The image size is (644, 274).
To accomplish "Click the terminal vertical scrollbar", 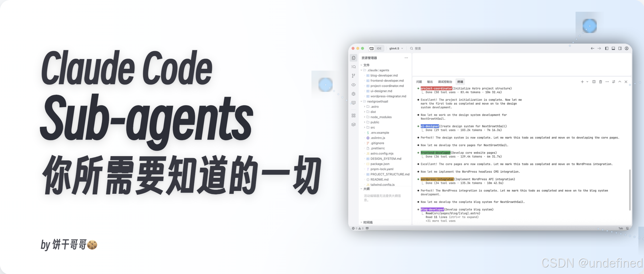I will (630, 190).
